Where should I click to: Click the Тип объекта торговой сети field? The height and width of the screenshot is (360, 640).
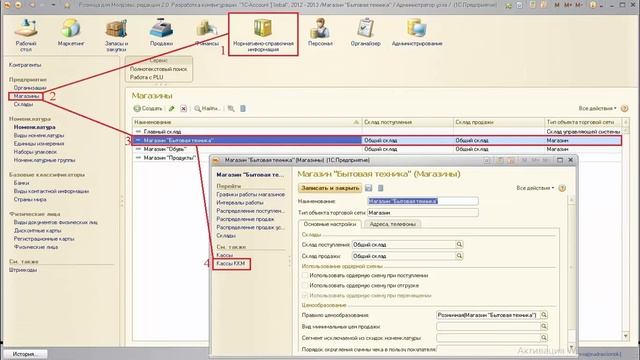[x=423, y=213]
